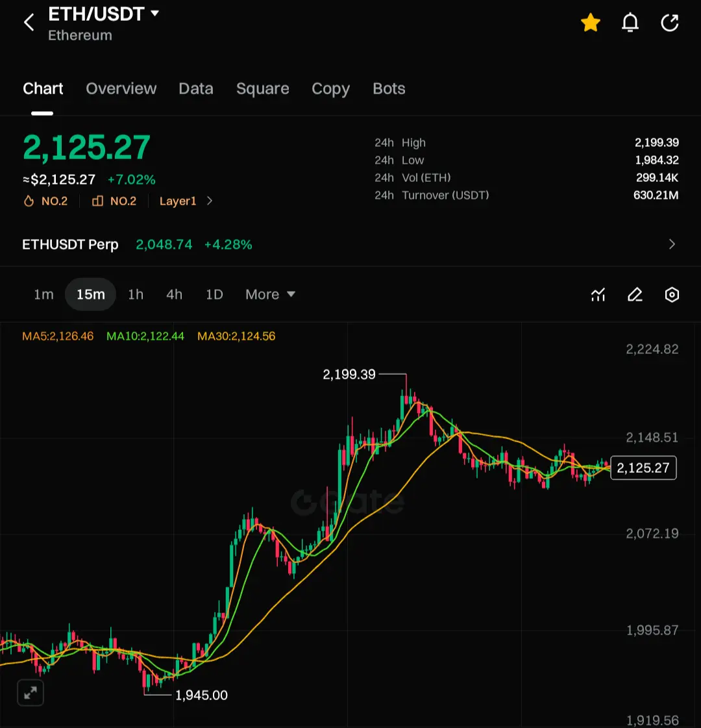This screenshot has width=701, height=728.
Task: Expand tags with chevron beside Layer1
Action: 210,201
